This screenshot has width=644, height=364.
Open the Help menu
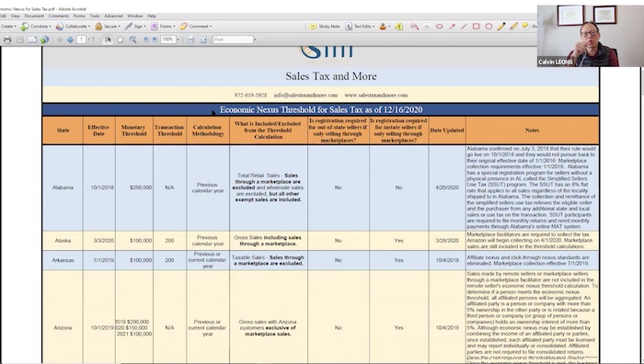152,16
